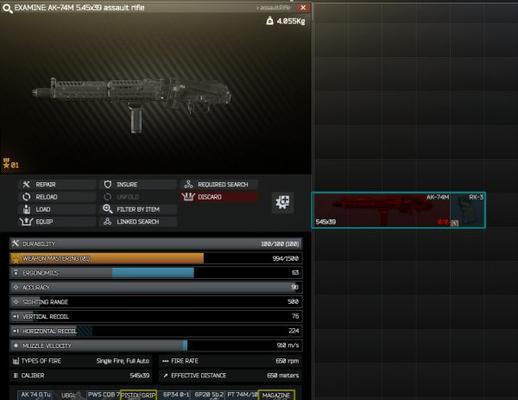Choose the red Discard option
The width and height of the screenshot is (518, 400).
click(x=219, y=197)
